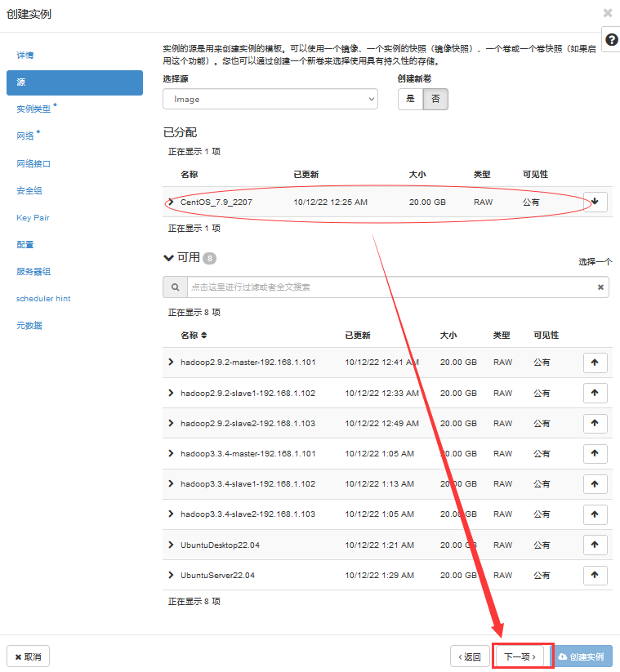
Task: Click the 取消 button
Action: coord(29,656)
